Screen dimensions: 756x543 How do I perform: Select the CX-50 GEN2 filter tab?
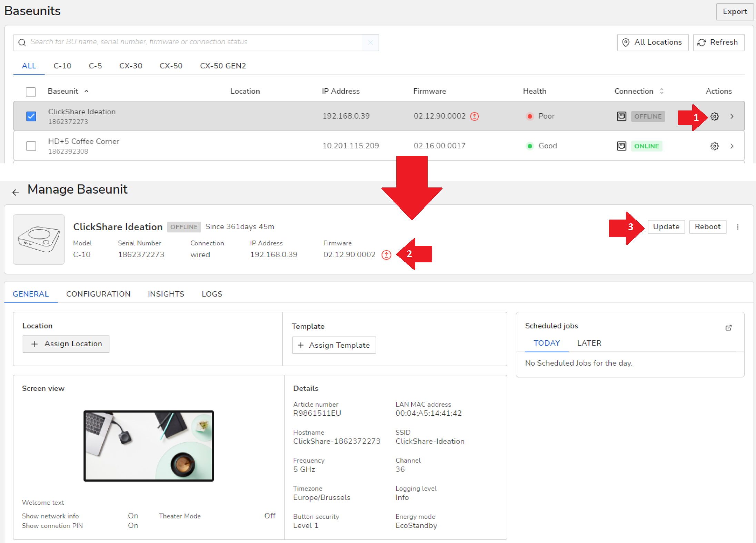223,66
